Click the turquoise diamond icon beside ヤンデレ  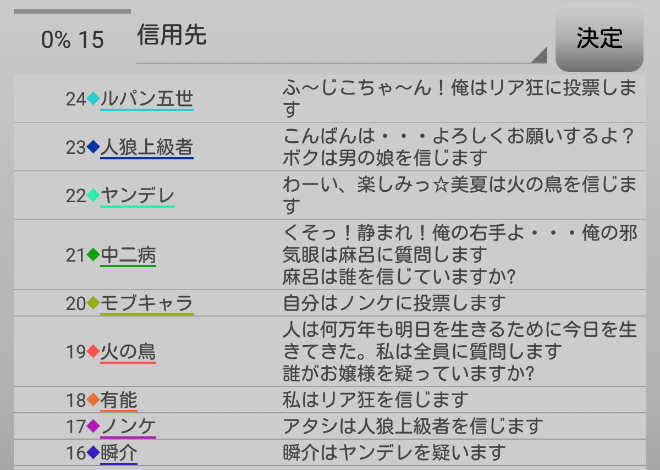(x=94, y=195)
